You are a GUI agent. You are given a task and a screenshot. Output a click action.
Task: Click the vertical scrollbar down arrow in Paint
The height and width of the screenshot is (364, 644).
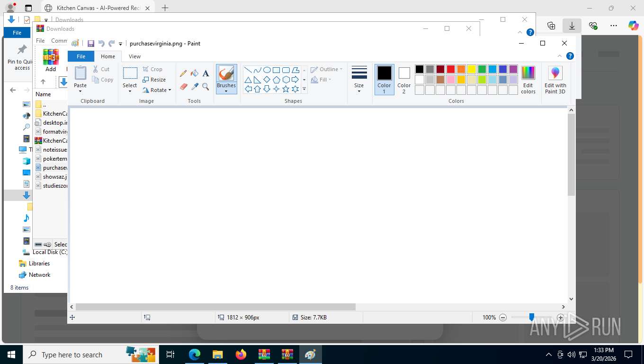click(571, 299)
